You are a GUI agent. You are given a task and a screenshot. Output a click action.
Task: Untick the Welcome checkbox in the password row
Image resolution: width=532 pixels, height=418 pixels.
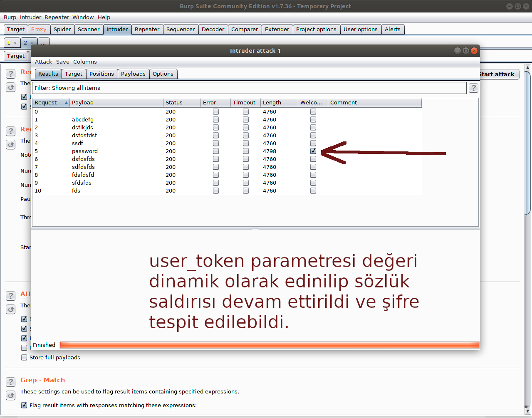click(313, 151)
